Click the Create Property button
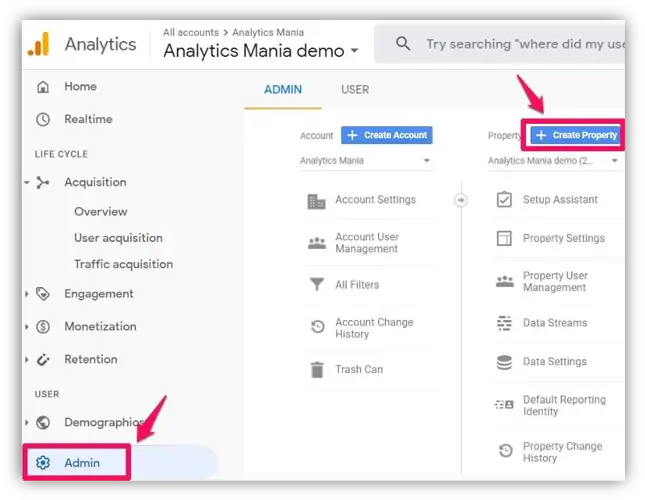The width and height of the screenshot is (645, 500). 576,135
